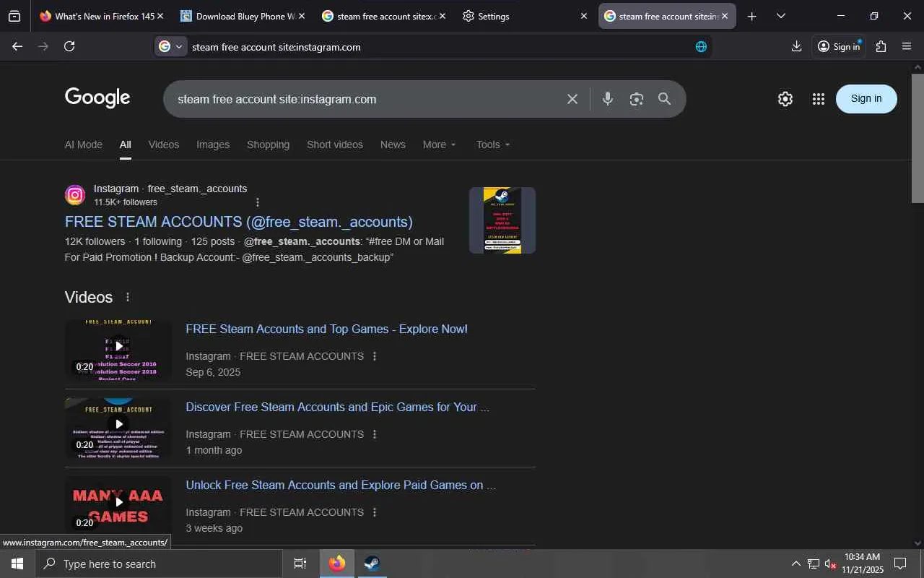This screenshot has width=924, height=578.
Task: Select the AI Mode search tab
Action: [x=84, y=144]
